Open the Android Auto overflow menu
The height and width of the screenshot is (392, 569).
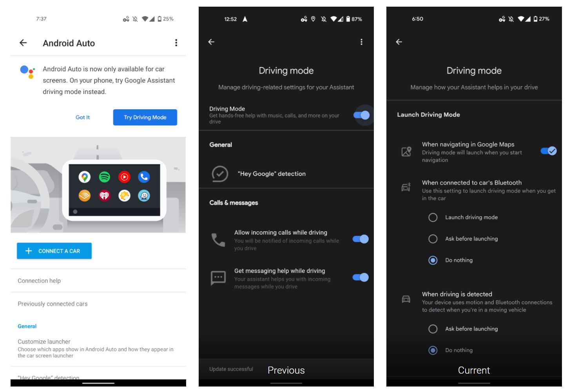point(176,43)
